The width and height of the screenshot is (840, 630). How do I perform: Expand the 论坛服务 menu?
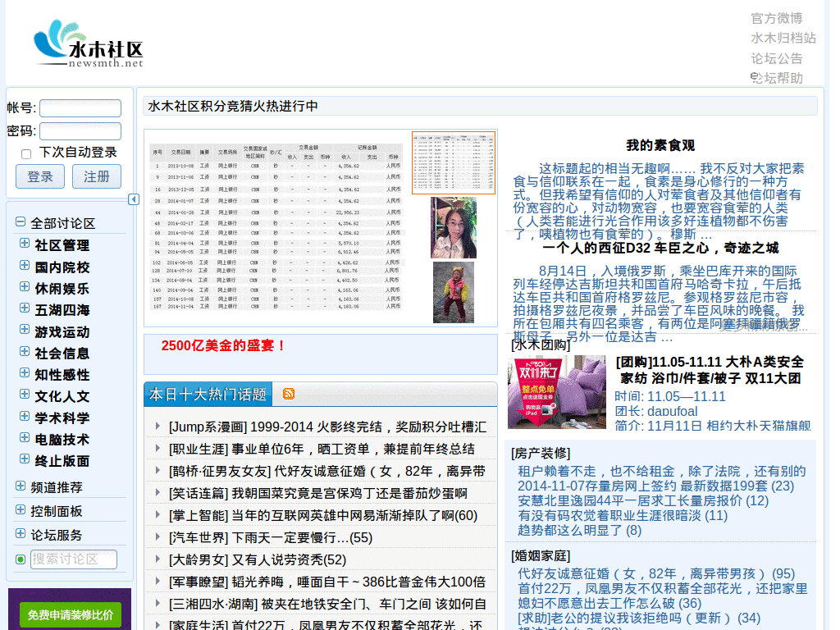click(21, 534)
